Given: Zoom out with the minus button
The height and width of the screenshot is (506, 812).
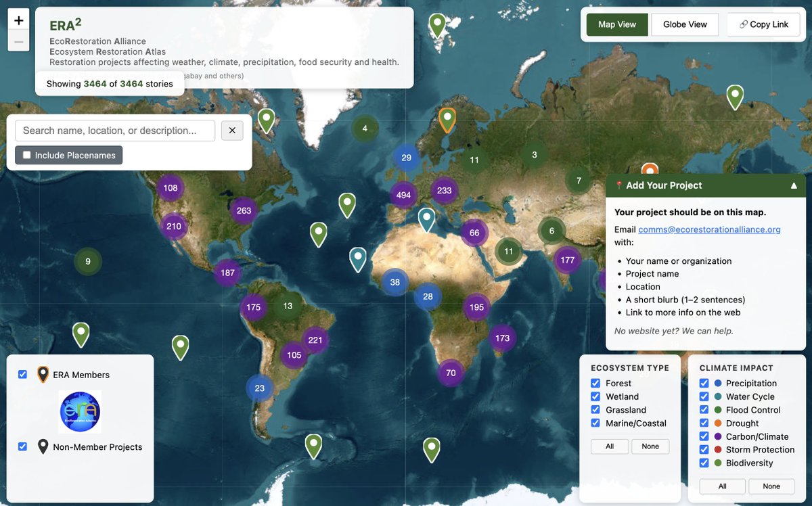Looking at the screenshot, I should (x=19, y=41).
